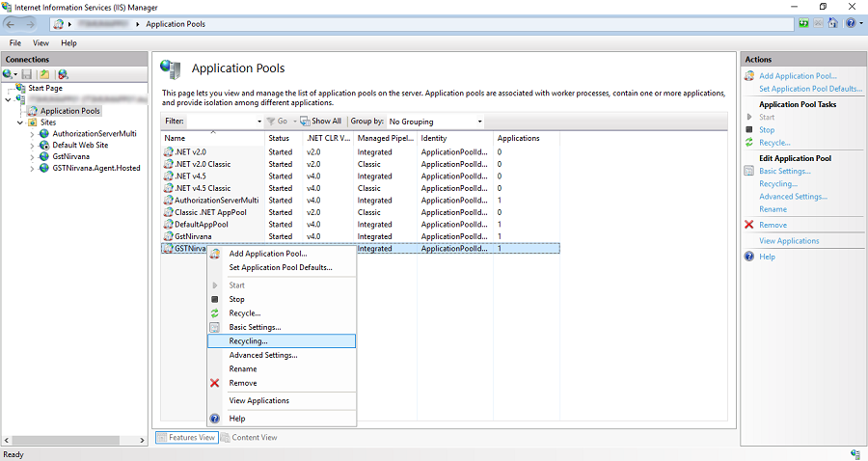Collapse the Sites tree node

point(20,122)
